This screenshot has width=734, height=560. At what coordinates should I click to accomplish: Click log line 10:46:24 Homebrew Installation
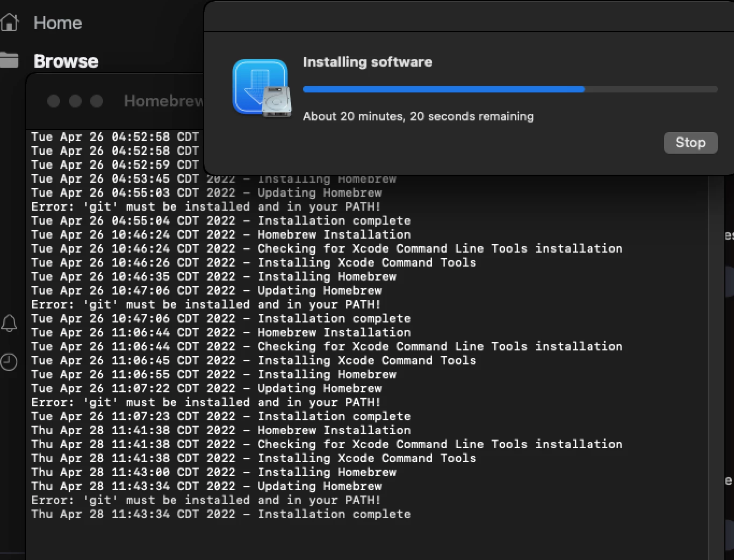[x=221, y=234]
